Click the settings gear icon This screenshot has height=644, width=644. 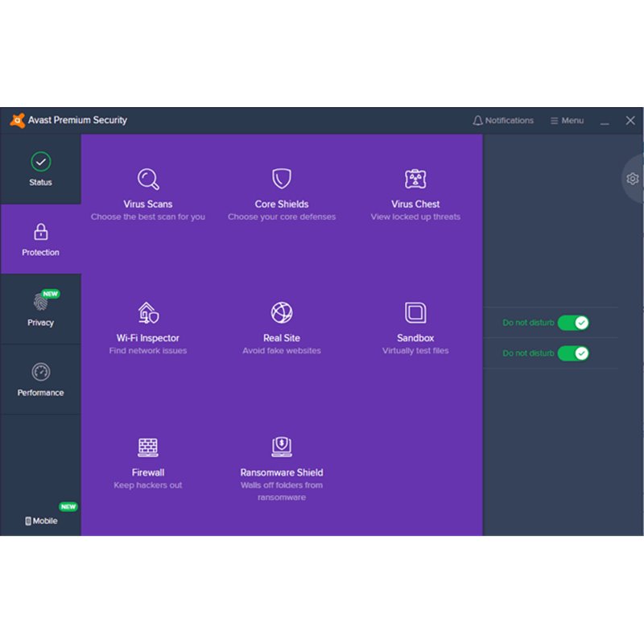tap(633, 179)
